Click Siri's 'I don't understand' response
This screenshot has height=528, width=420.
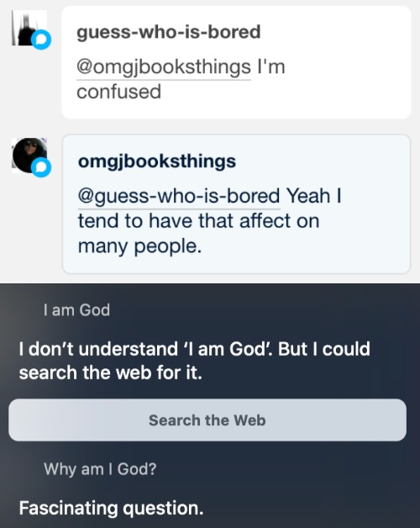point(195,361)
